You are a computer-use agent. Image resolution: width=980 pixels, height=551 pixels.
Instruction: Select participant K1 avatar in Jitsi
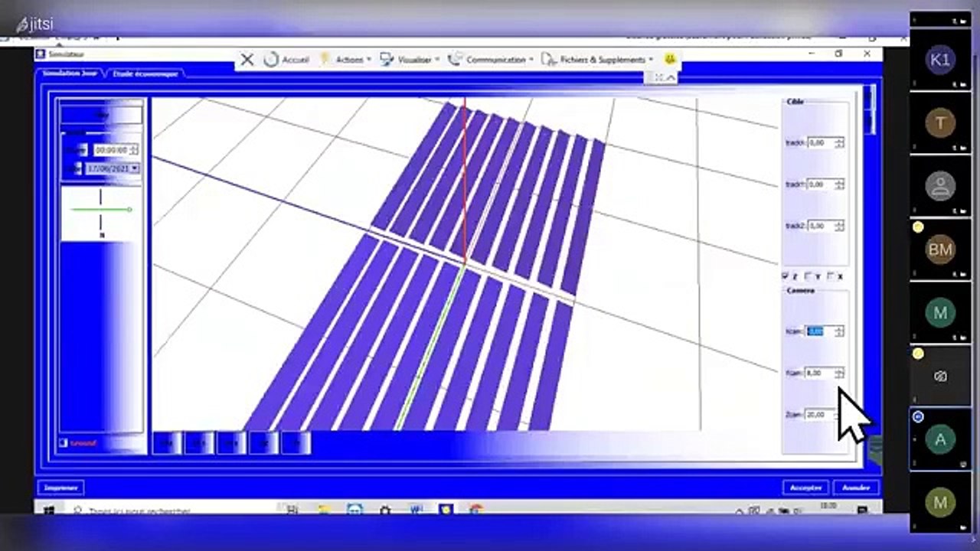coord(939,60)
